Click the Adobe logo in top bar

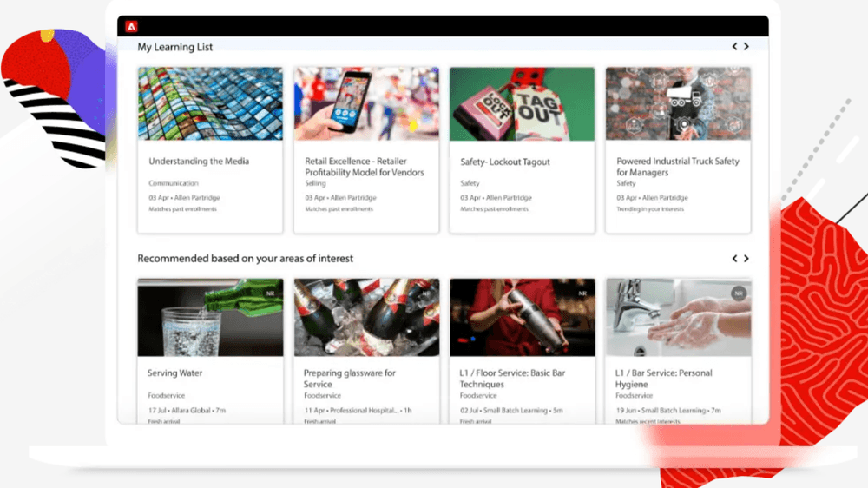(131, 26)
